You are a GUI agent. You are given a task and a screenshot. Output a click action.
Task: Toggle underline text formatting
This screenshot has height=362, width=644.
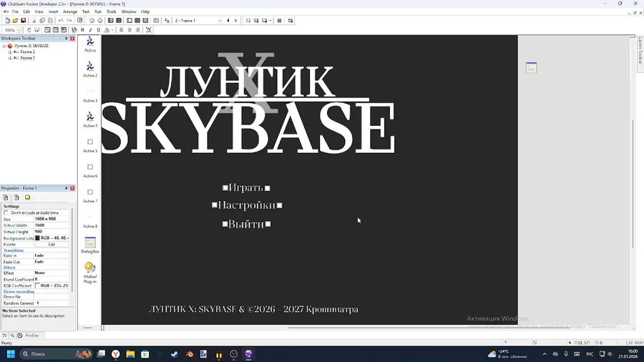point(98,30)
